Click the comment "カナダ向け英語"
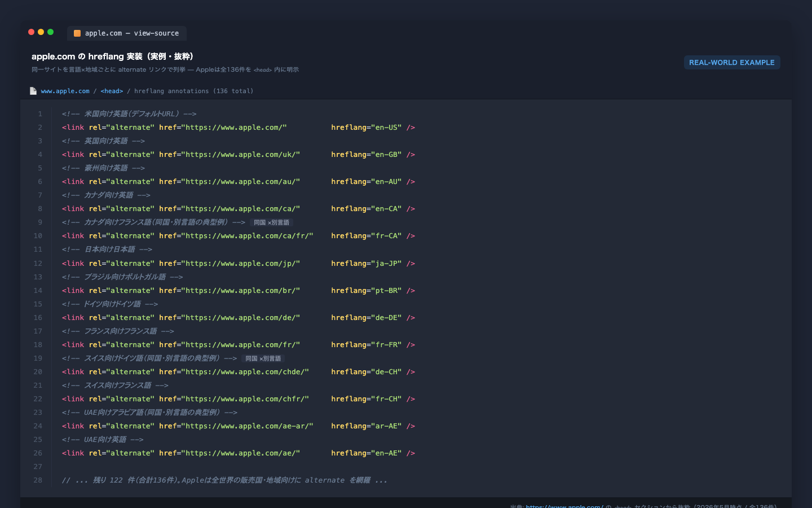Screen dimensions: 812x508 [x=106, y=195]
